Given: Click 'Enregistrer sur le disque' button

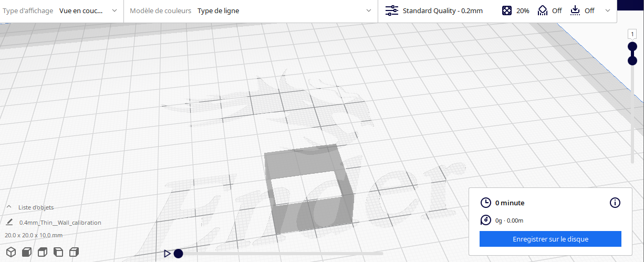Looking at the screenshot, I should point(550,239).
